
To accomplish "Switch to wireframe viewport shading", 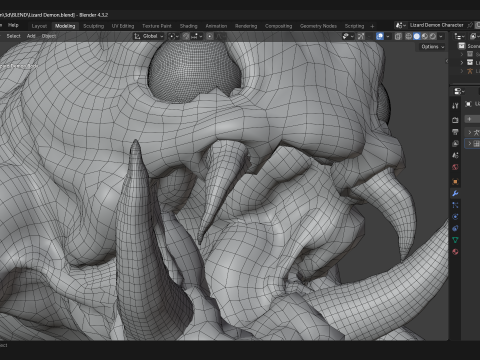I will tap(409, 36).
